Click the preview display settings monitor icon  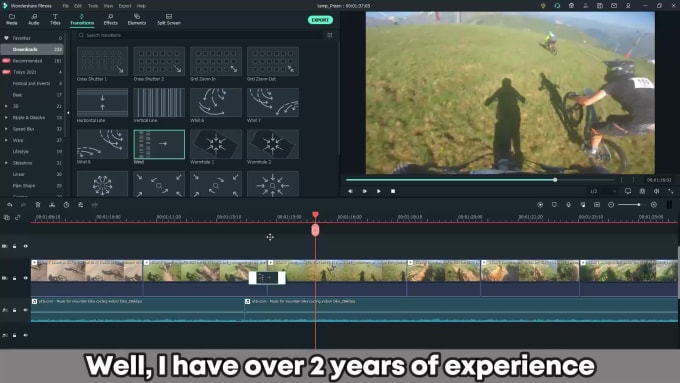628,191
